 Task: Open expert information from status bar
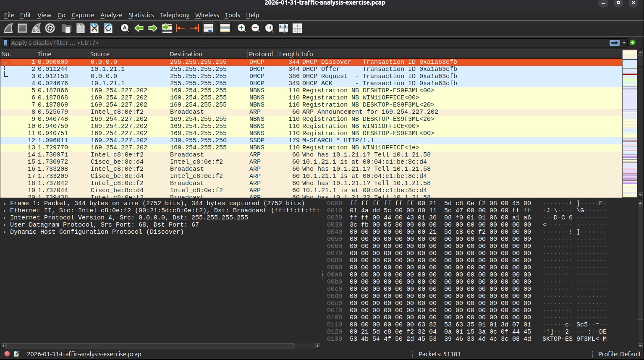[x=7, y=354]
